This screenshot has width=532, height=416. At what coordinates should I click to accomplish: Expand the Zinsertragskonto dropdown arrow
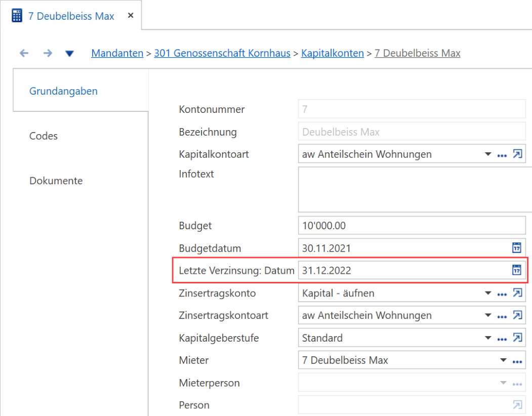click(x=488, y=293)
